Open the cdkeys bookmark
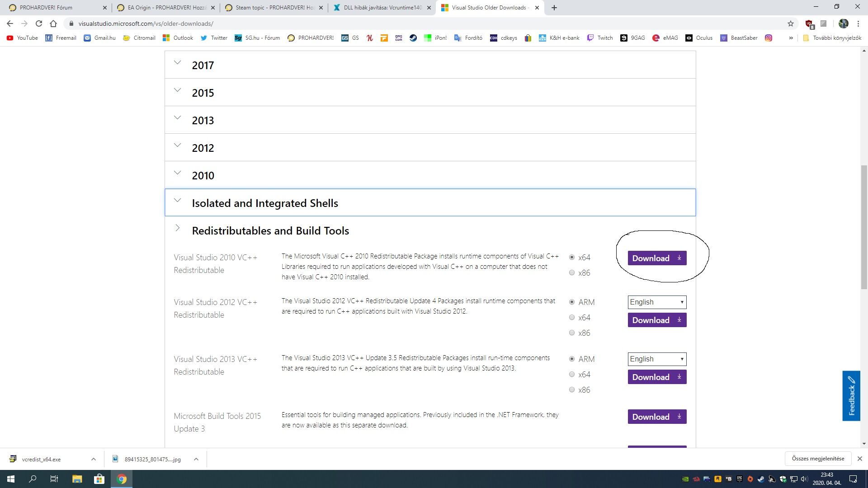 (x=504, y=38)
